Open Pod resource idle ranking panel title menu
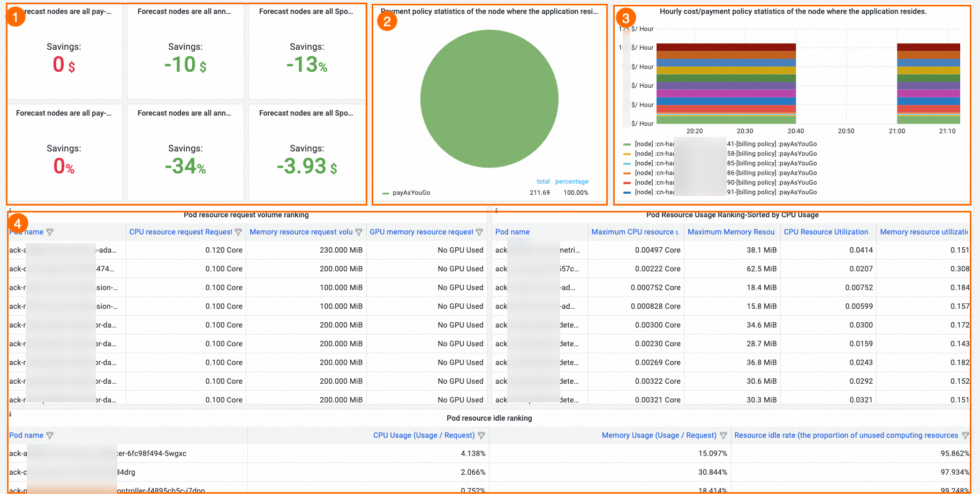The image size is (980, 494). tap(489, 418)
